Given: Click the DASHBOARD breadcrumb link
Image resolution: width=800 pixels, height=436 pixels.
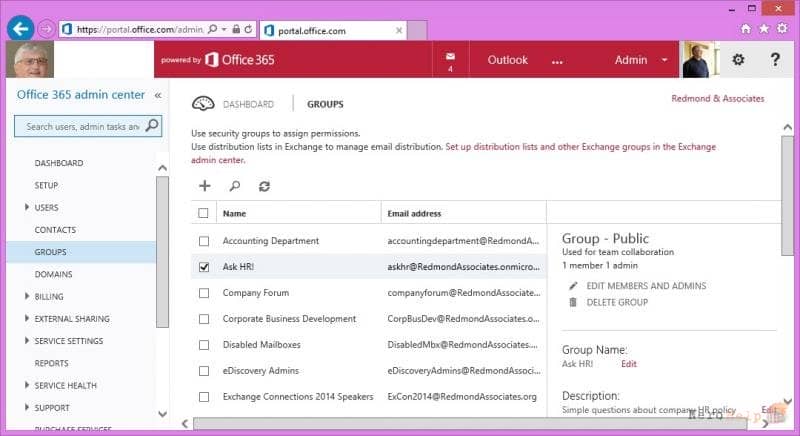Looking at the screenshot, I should coord(248,104).
